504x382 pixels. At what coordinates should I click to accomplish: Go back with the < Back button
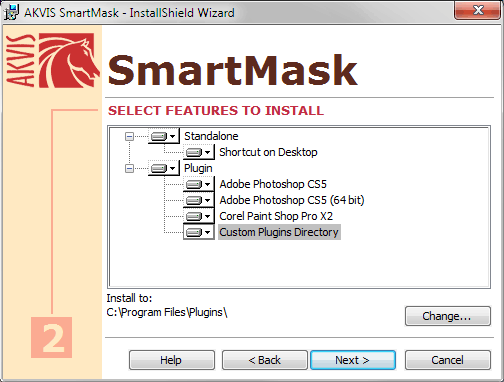click(265, 360)
